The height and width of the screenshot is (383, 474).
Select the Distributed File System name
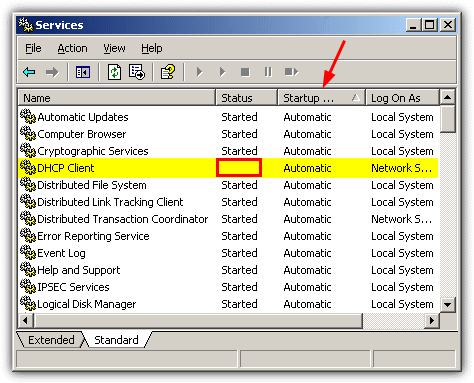click(92, 185)
